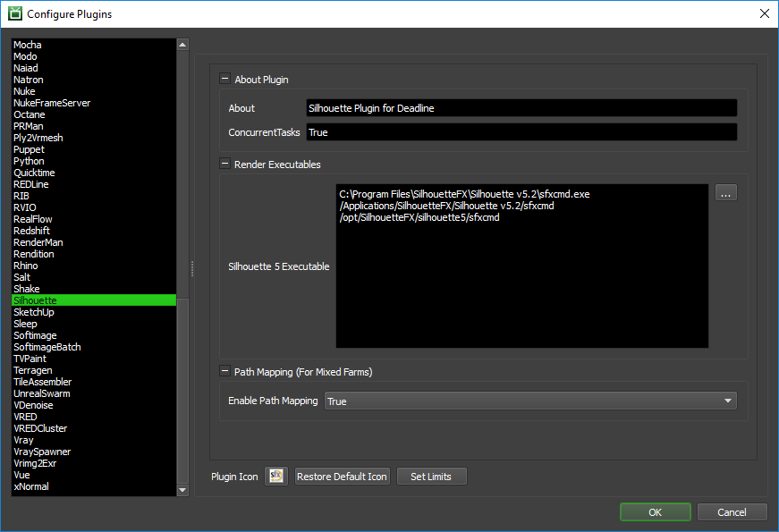Select Sleep in the plugin list
This screenshot has width=779, height=532.
(x=94, y=324)
